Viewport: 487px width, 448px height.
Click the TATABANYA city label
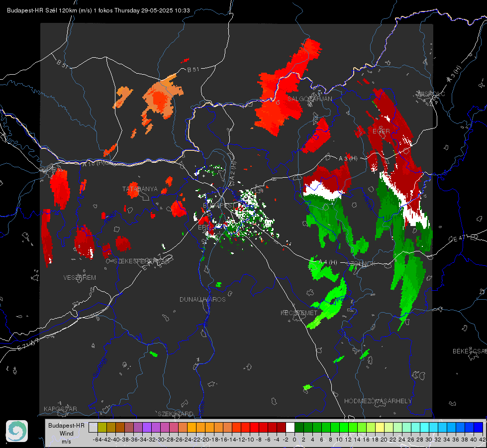140,189
